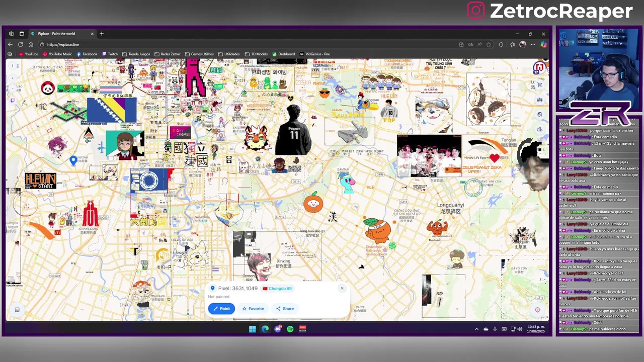Open browser settings and more menu
The height and width of the screenshot is (362, 644).
(x=533, y=44)
